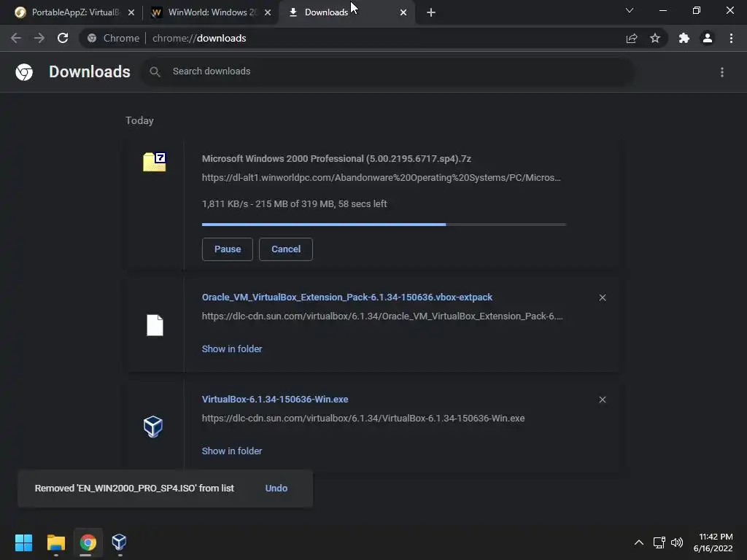Open the clock and date in the taskbar
This screenshot has width=747, height=560.
point(713,542)
